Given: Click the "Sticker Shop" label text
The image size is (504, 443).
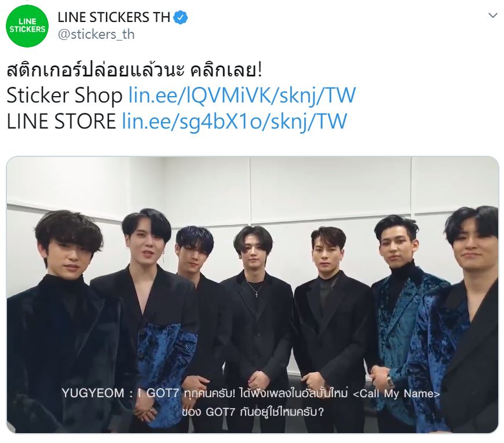Looking at the screenshot, I should coord(64,96).
